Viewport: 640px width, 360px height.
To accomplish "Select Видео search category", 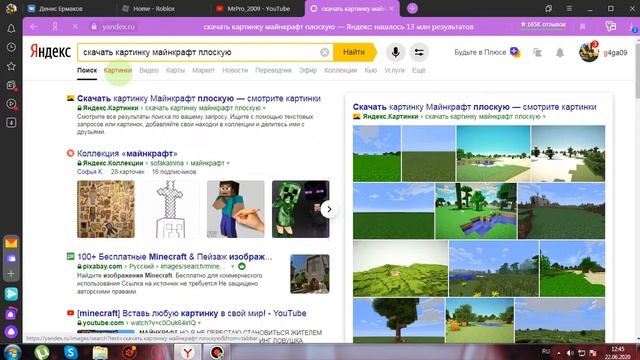I will pos(149,70).
